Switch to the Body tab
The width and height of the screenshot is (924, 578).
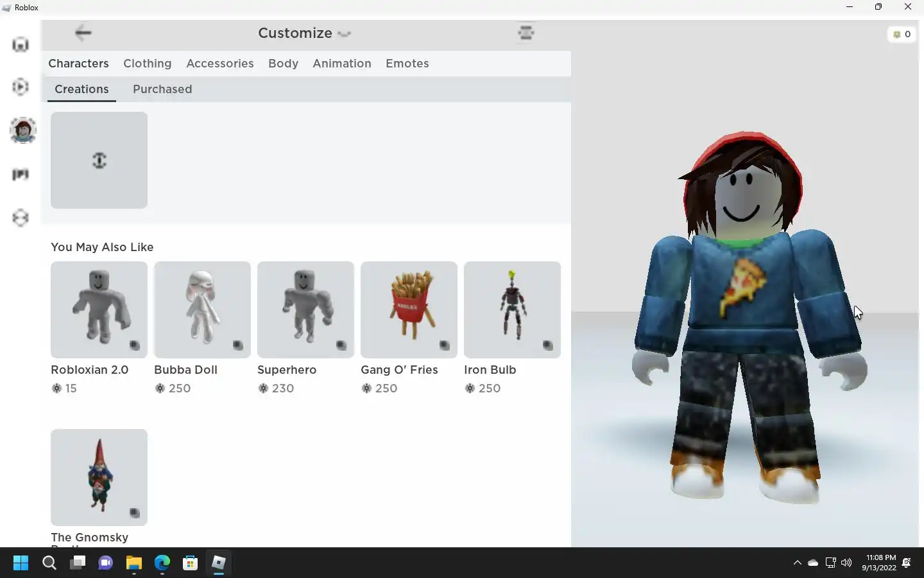tap(283, 64)
